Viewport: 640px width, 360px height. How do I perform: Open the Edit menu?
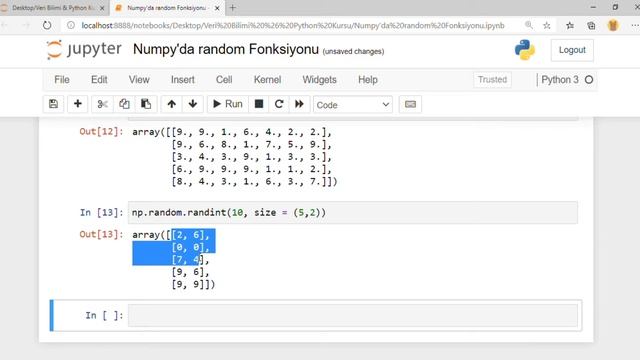pyautogui.click(x=99, y=80)
